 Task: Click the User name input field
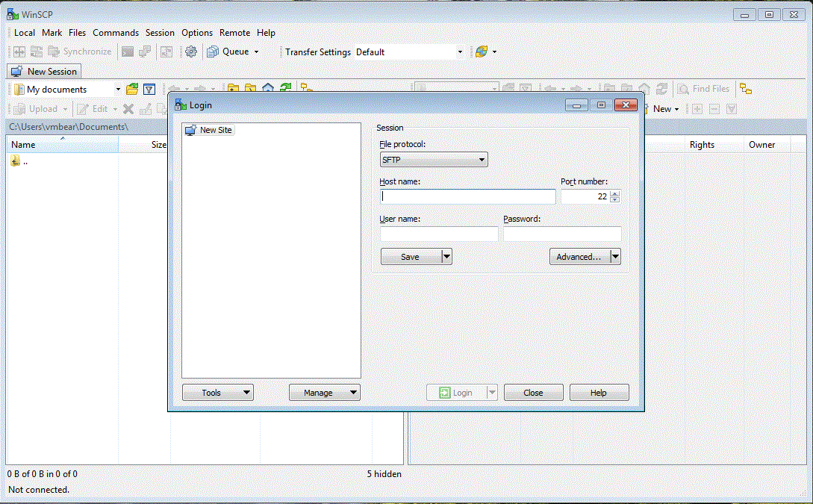click(x=439, y=234)
